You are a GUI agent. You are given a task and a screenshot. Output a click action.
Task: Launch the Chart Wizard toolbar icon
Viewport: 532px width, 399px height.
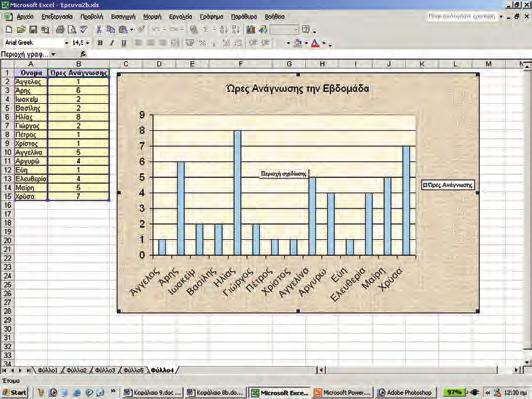[x=251, y=30]
